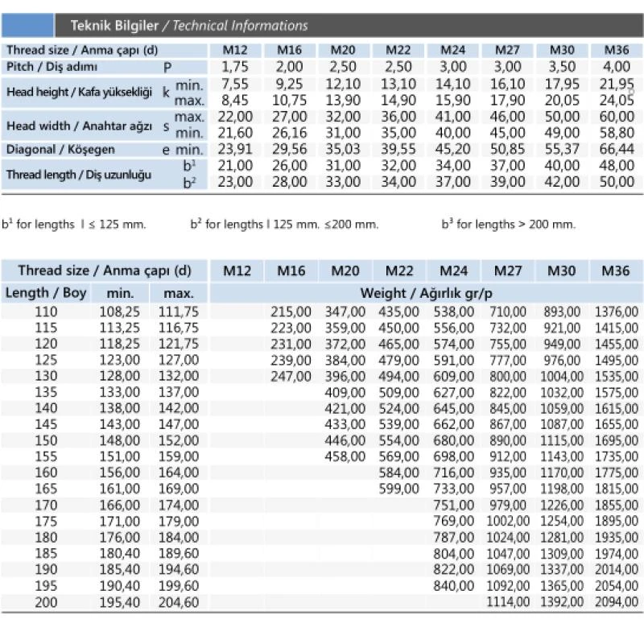Select diagonal value 66,44 for M36
The image size is (644, 644).
click(x=617, y=149)
